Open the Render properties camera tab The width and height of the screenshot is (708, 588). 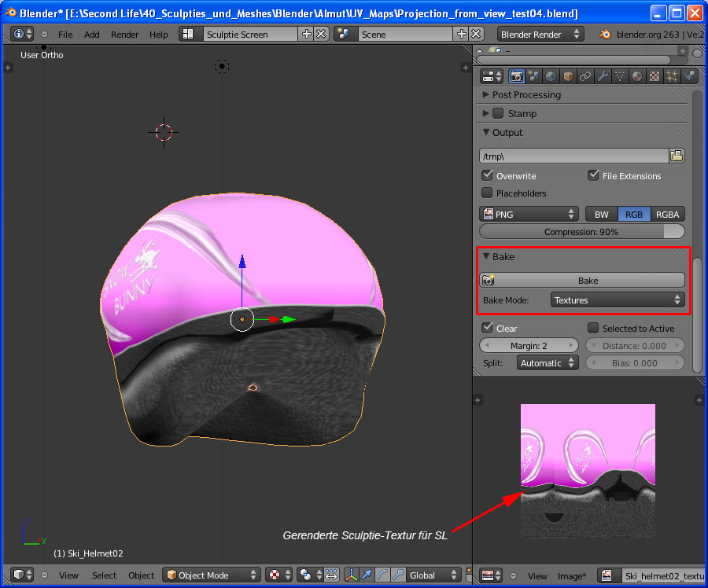coord(517,76)
